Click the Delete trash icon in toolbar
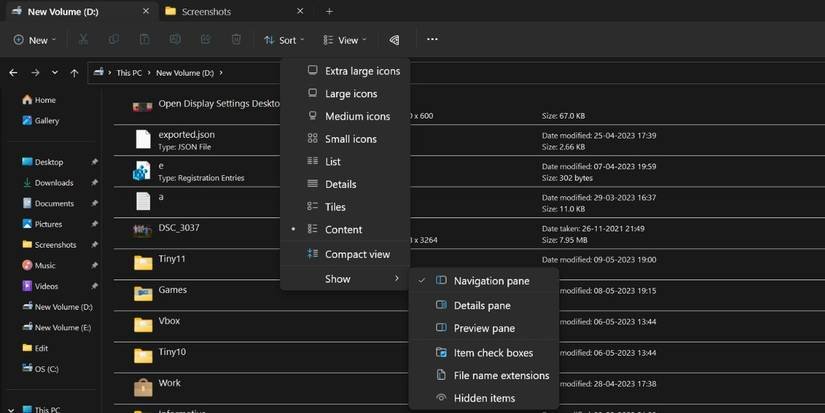This screenshot has width=825, height=413. click(236, 40)
